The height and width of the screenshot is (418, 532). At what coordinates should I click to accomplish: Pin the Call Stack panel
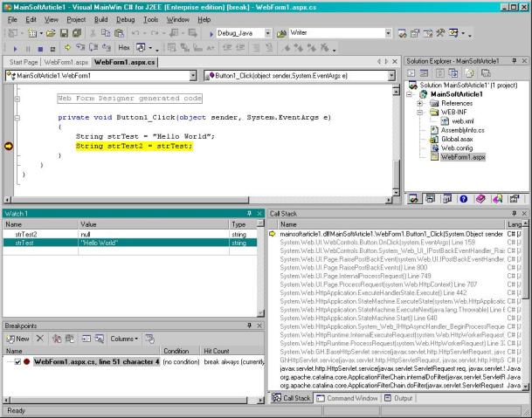coord(515,213)
